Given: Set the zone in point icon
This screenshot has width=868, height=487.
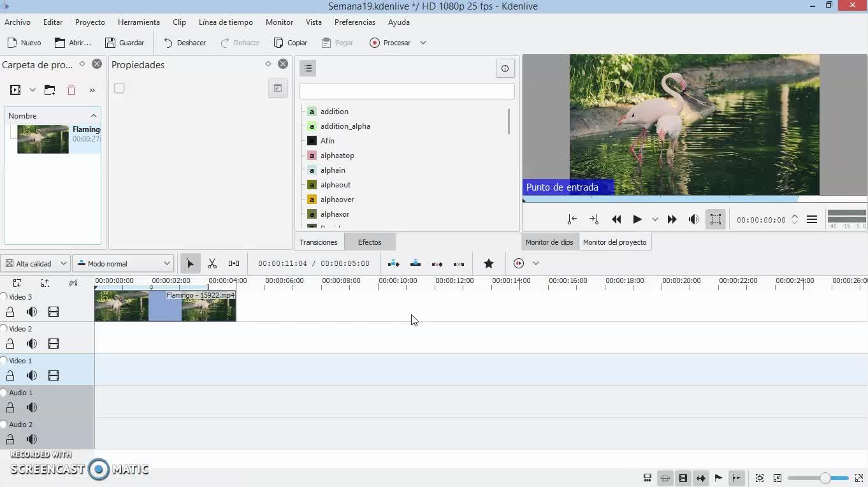Looking at the screenshot, I should coord(572,219).
